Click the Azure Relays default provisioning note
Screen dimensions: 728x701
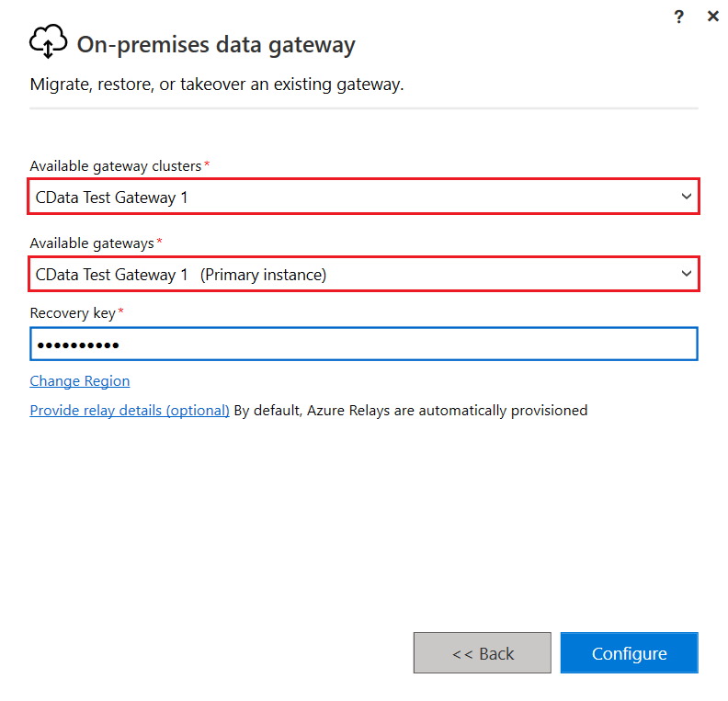(x=410, y=411)
